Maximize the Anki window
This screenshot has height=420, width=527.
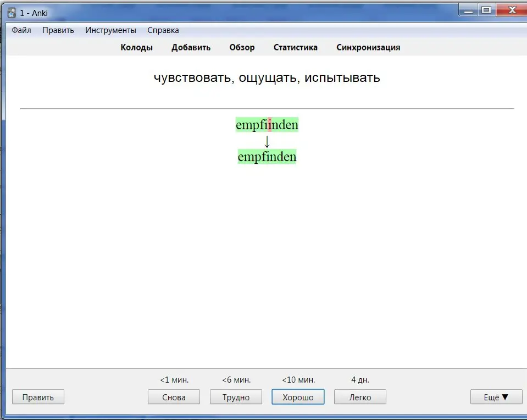[x=486, y=10]
